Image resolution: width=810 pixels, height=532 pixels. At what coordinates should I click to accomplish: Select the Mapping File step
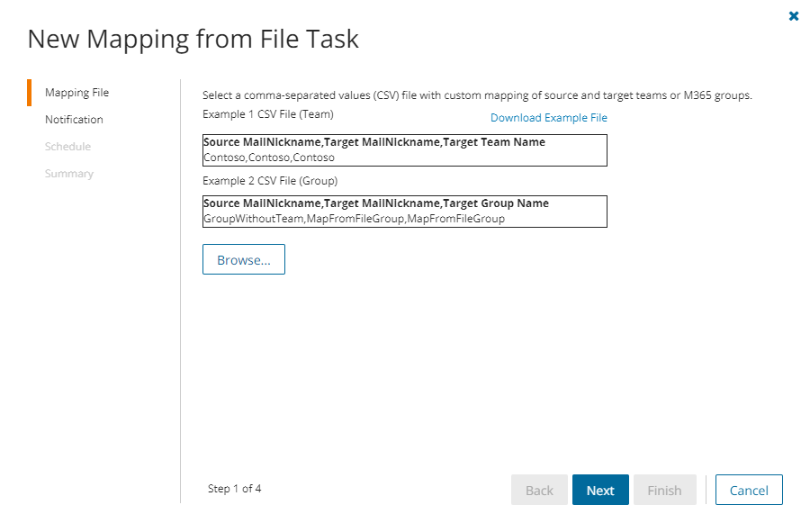pos(76,93)
